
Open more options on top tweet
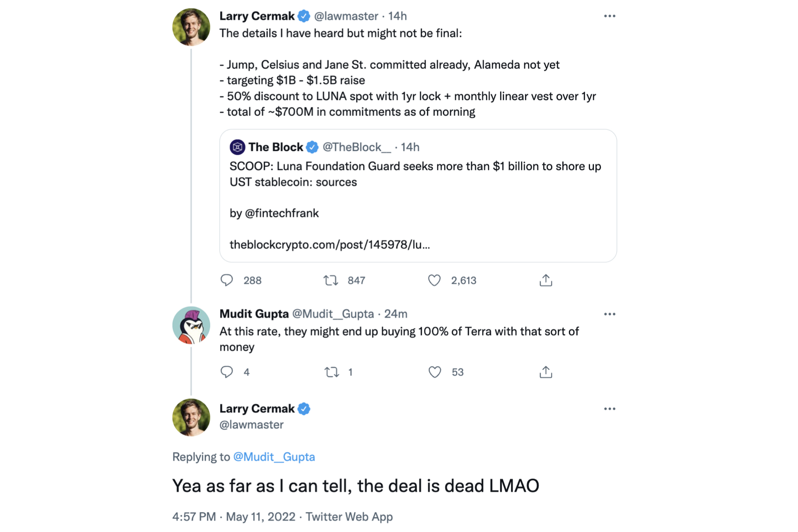click(610, 16)
